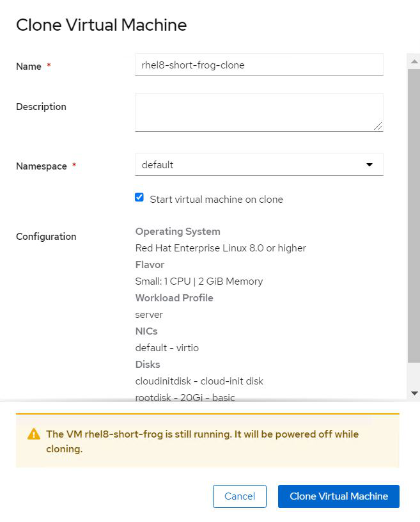420x522 pixels.
Task: Focus the Name field containing rhel8-short-frog-clone
Action: point(258,65)
